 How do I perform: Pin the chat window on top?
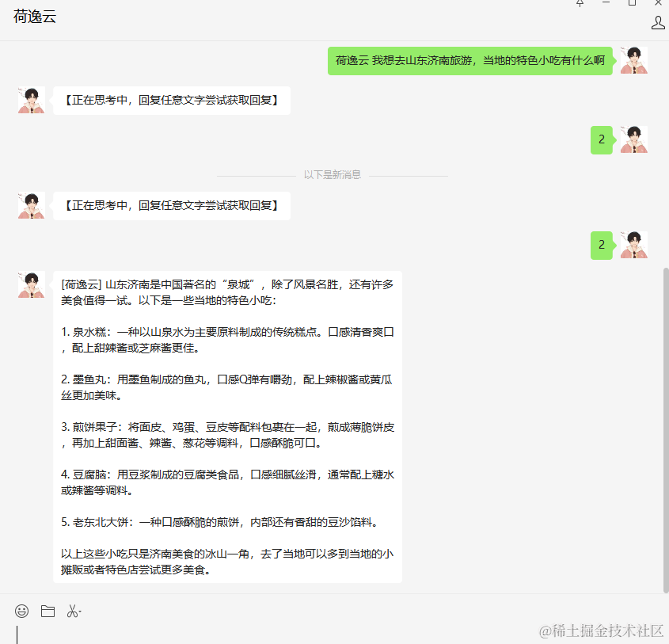point(580,3)
